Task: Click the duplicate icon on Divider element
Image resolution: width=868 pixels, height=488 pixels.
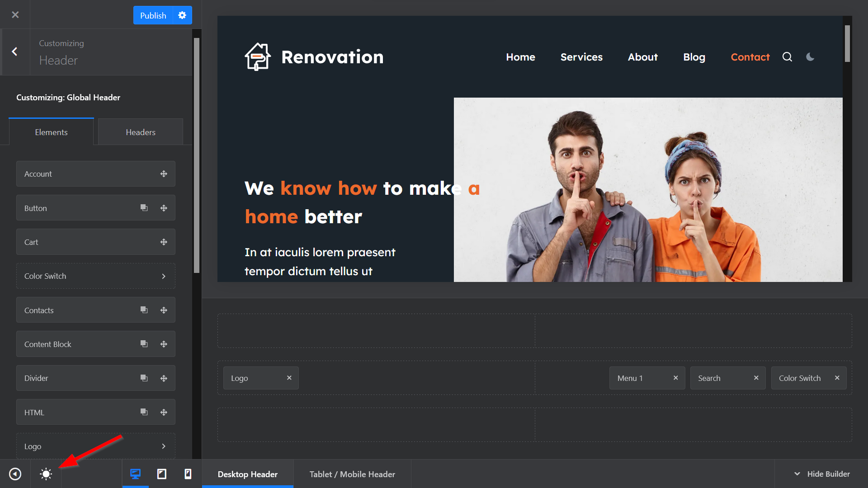Action: [144, 378]
